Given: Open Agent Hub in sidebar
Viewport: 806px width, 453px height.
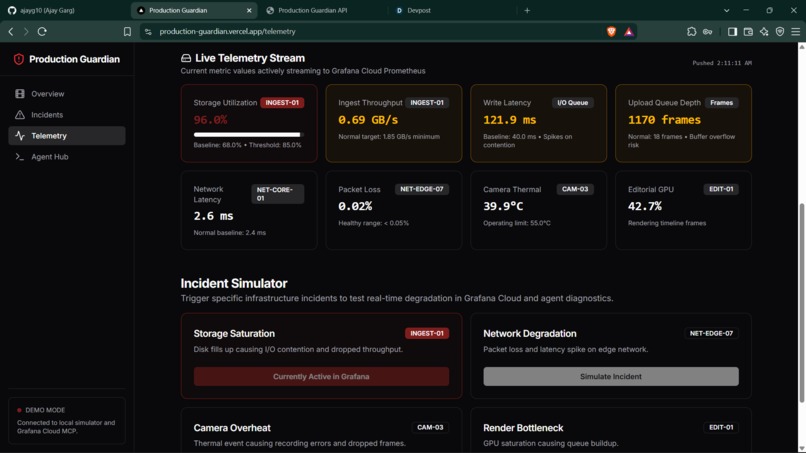Looking at the screenshot, I should [x=67, y=157].
